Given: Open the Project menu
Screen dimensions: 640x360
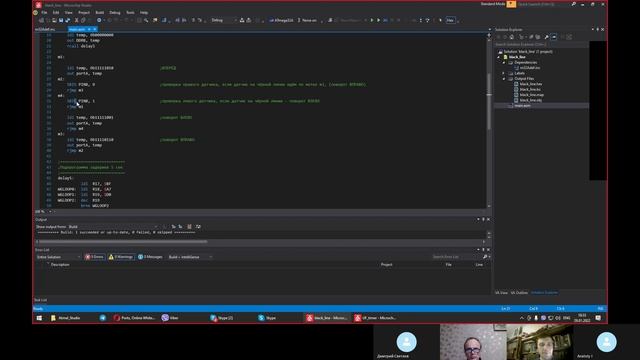Looking at the screenshot, I should [84, 13].
